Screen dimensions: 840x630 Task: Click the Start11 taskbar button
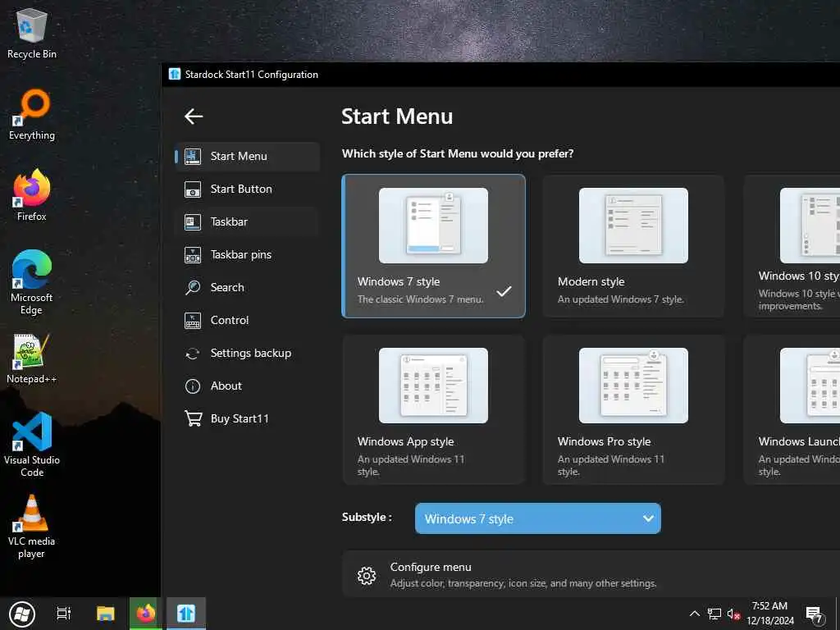(186, 614)
